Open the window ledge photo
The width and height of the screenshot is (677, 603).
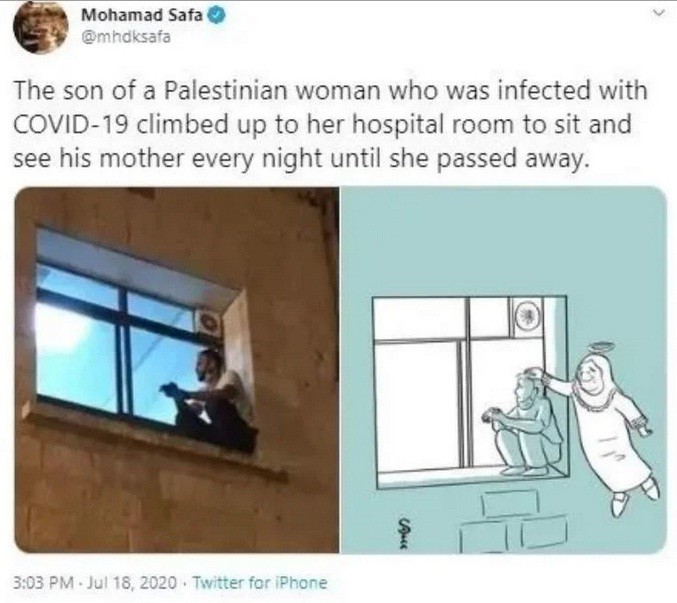pos(177,369)
